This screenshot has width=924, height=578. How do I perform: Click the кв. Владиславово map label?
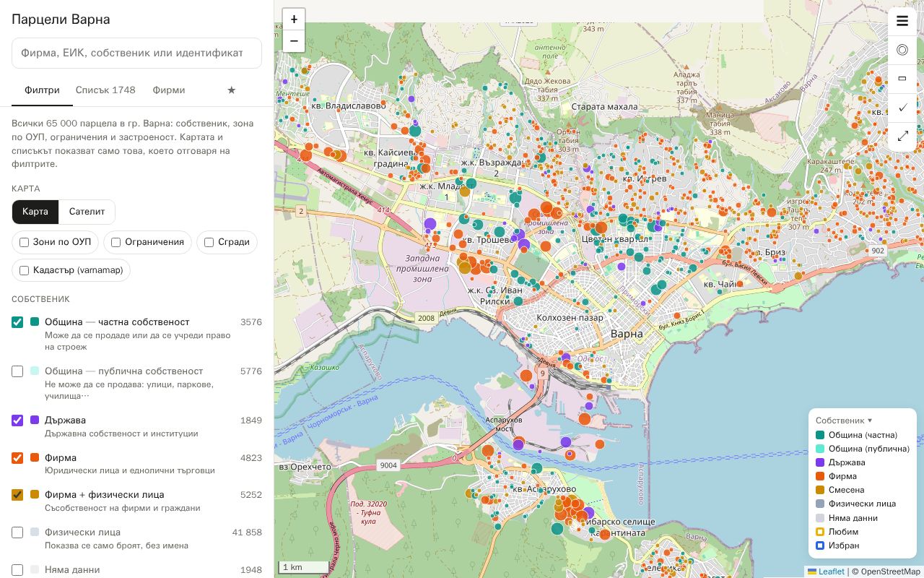pyautogui.click(x=348, y=105)
